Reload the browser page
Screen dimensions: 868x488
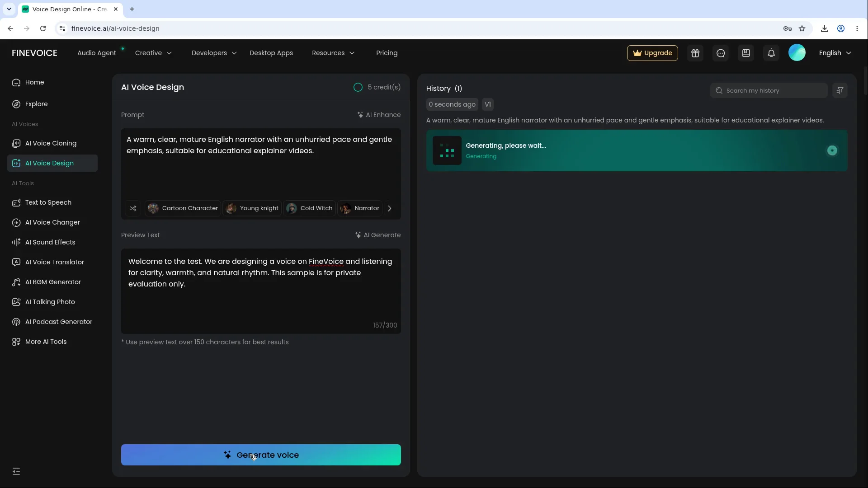tap(43, 28)
